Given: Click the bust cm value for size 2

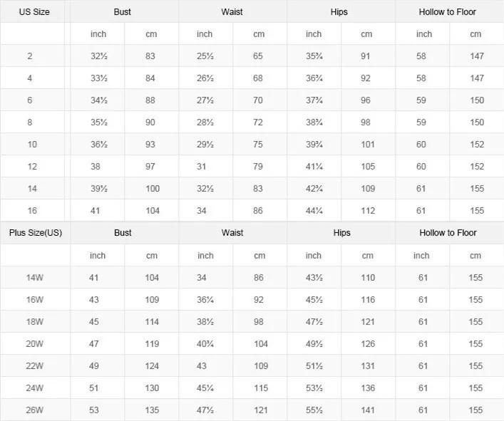Looking at the screenshot, I should coord(151,56).
